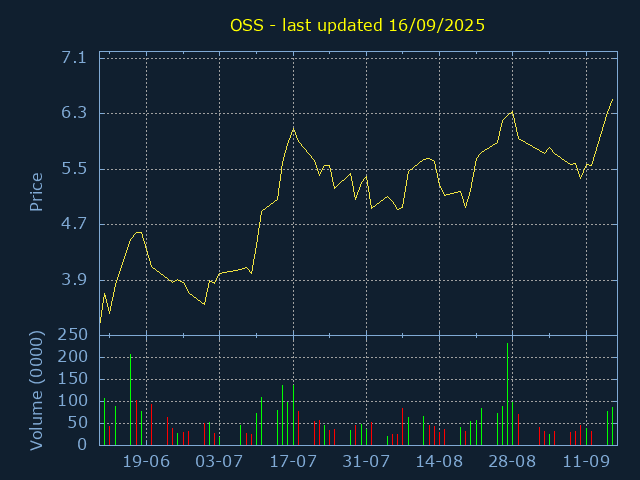640x480 pixels.
Task: Click the 150 volume axis value
Action: click(x=73, y=379)
